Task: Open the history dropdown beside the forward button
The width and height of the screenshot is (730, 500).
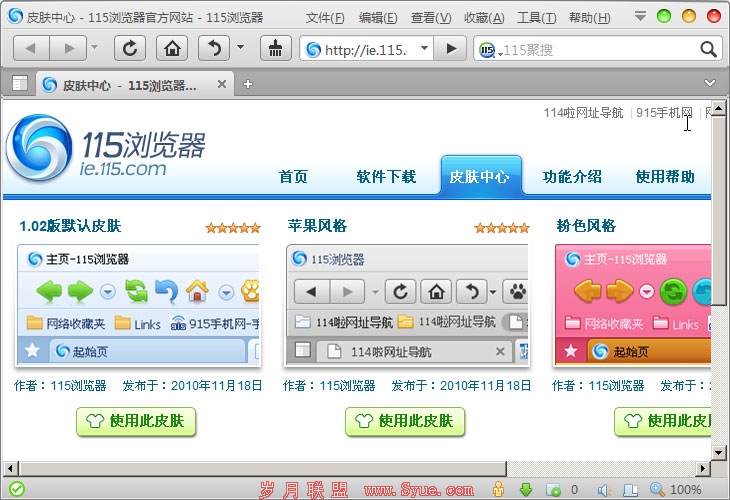Action: point(95,47)
